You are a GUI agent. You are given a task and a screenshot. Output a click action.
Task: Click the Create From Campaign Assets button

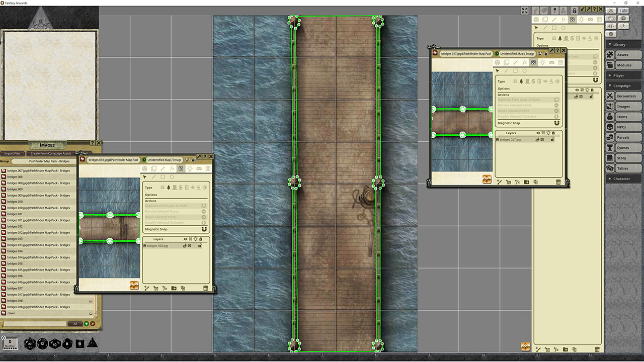[50, 153]
